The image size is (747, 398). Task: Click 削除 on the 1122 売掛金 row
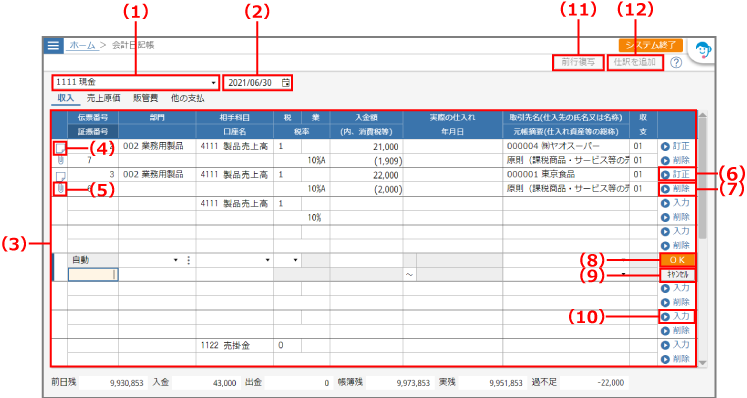(676, 358)
